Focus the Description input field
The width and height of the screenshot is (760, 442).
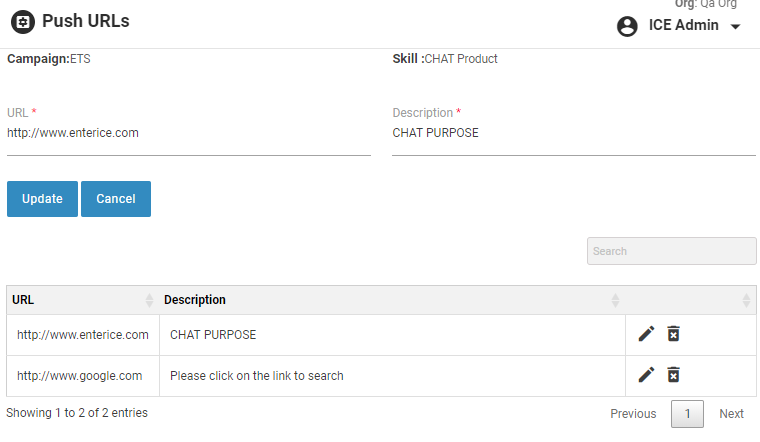(x=573, y=133)
